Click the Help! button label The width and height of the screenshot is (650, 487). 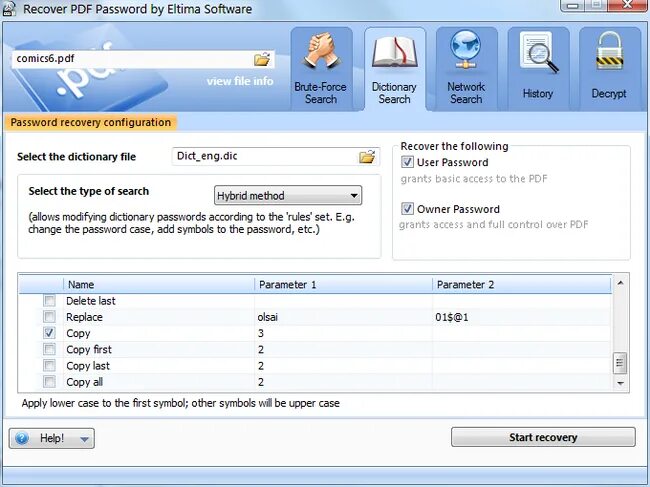click(x=52, y=438)
